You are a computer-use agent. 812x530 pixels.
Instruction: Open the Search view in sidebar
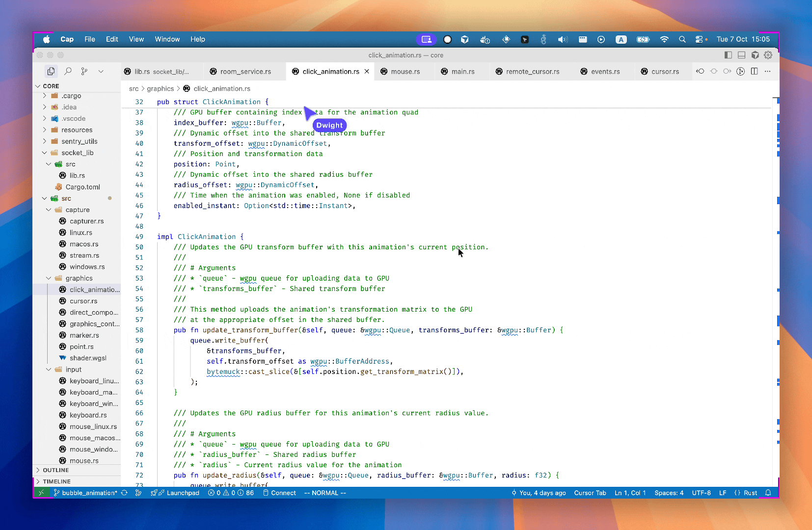tap(68, 71)
